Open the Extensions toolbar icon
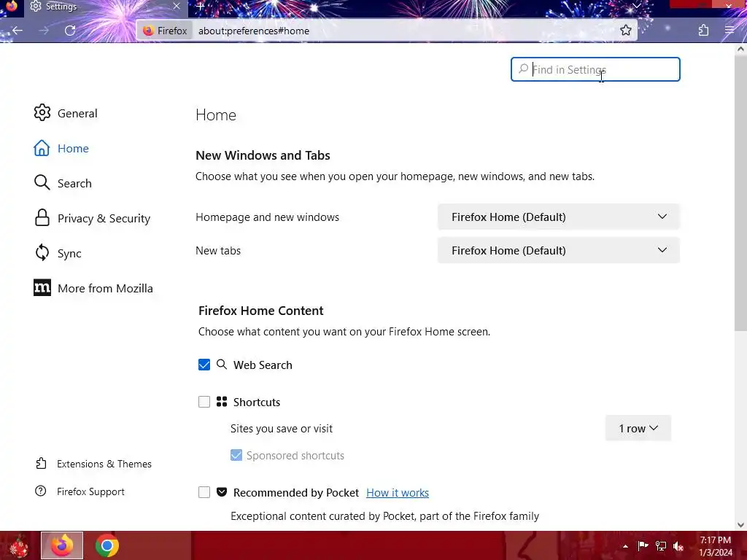The height and width of the screenshot is (560, 747). [x=703, y=31]
